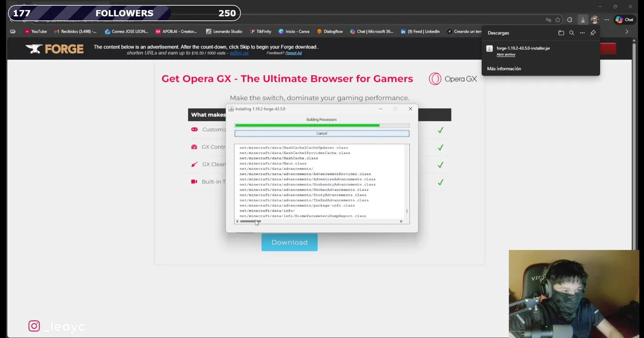Click the adfoc.us link
Screen dimensions: 644x338
pos(239,53)
